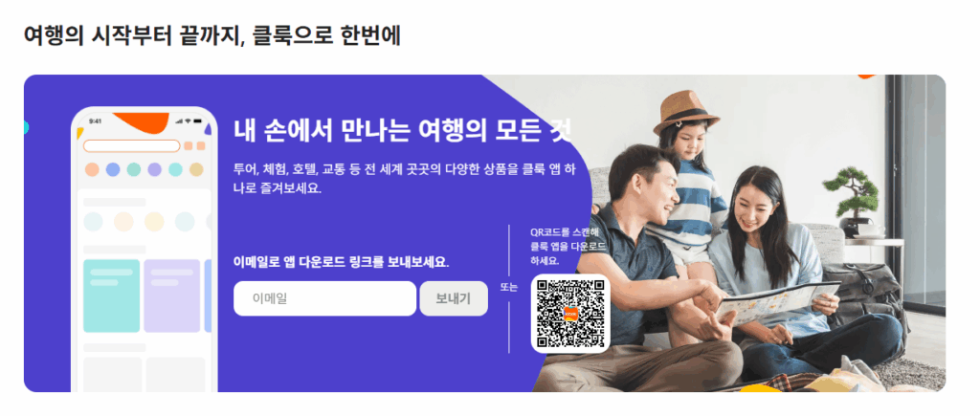Click the search bar in phone mockup
Viewport: 980px width, 416px height.
point(132,145)
